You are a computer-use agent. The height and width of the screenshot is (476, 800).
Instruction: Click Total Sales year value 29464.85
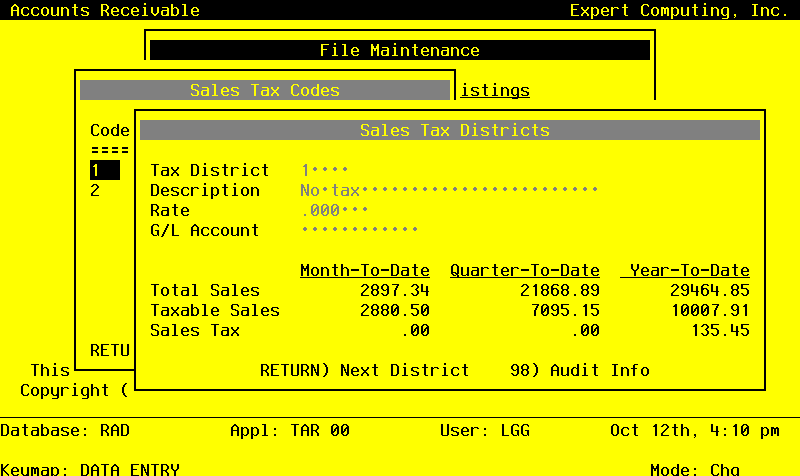click(710, 290)
